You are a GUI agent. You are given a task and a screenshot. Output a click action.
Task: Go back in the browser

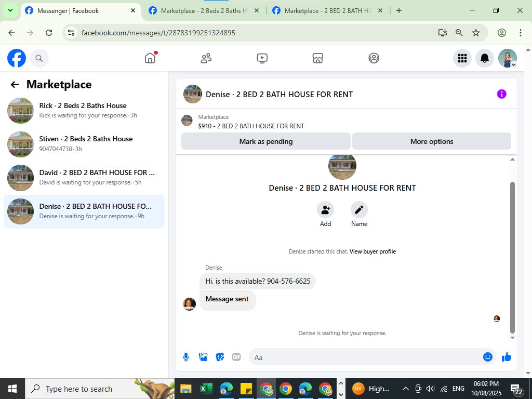pyautogui.click(x=11, y=33)
